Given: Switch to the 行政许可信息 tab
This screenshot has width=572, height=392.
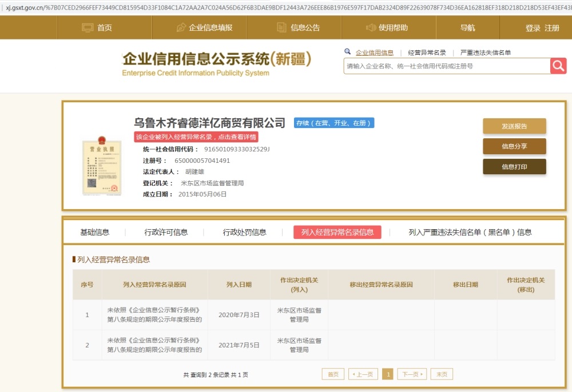Looking at the screenshot, I should (166, 232).
